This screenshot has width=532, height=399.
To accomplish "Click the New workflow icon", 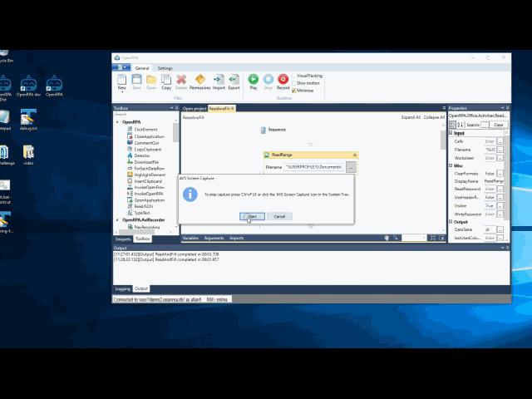I will click(122, 80).
